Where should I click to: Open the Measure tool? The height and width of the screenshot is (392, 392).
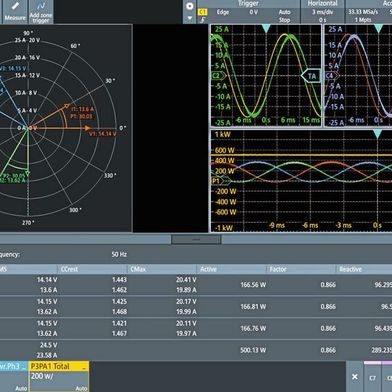click(15, 11)
